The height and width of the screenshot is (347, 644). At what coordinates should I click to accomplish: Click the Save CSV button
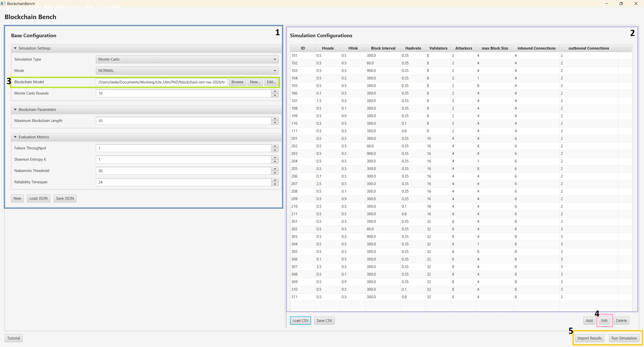[x=324, y=321]
